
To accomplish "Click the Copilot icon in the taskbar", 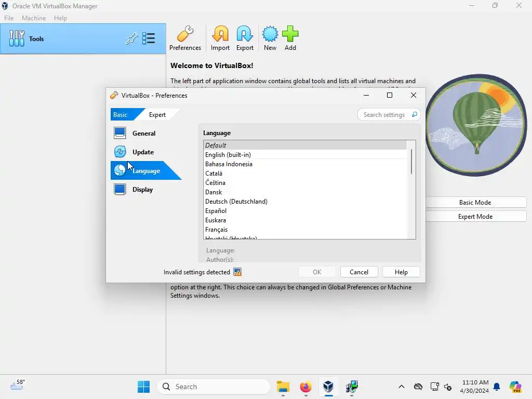I will 515,387.
